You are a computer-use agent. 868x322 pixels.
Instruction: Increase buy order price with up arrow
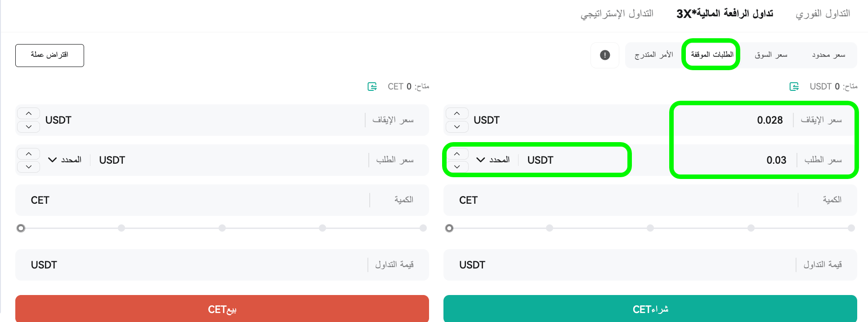(457, 154)
